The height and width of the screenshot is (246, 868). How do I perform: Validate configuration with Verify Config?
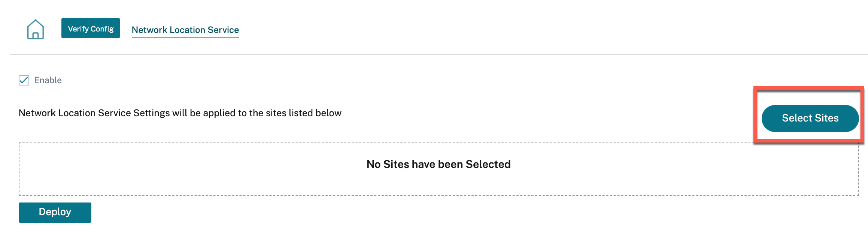(91, 28)
